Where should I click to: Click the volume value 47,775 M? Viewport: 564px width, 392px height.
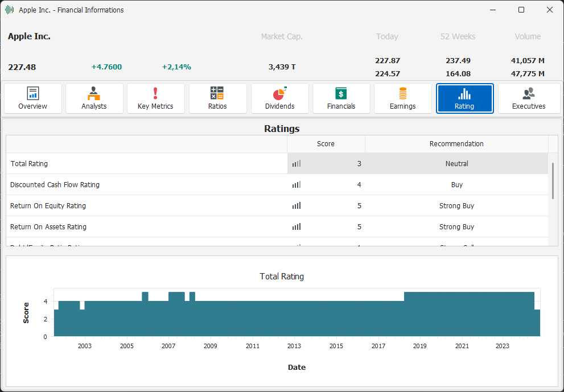pos(528,74)
